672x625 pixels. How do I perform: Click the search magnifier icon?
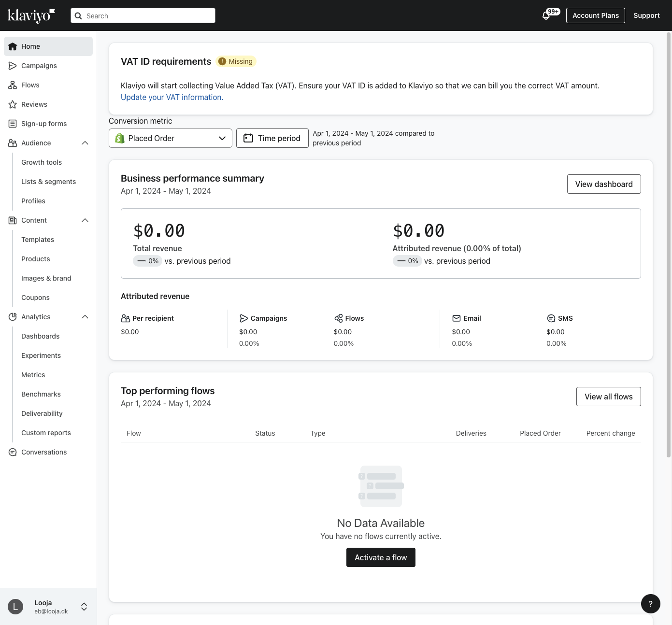78,15
